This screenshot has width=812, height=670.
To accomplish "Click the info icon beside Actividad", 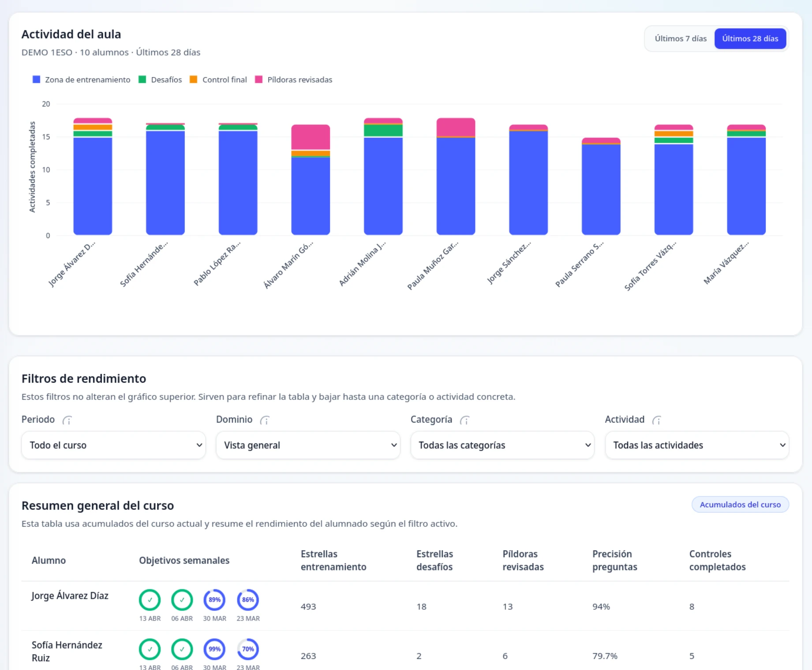I will pyautogui.click(x=657, y=420).
